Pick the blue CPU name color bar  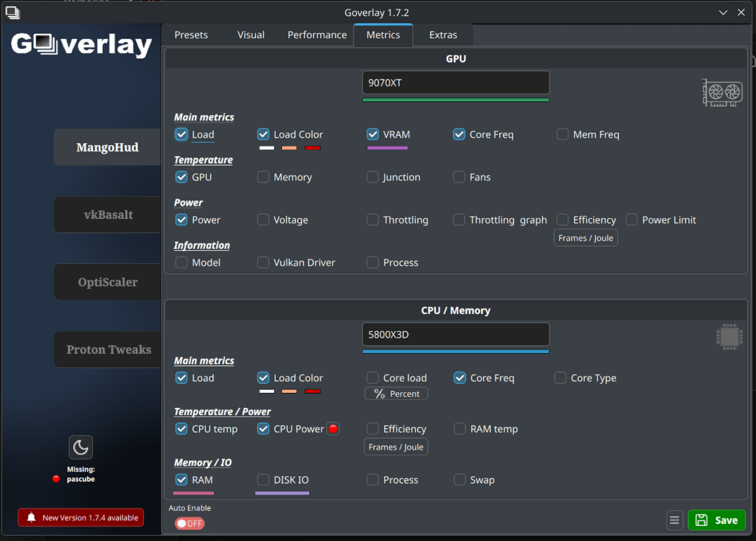click(x=456, y=352)
